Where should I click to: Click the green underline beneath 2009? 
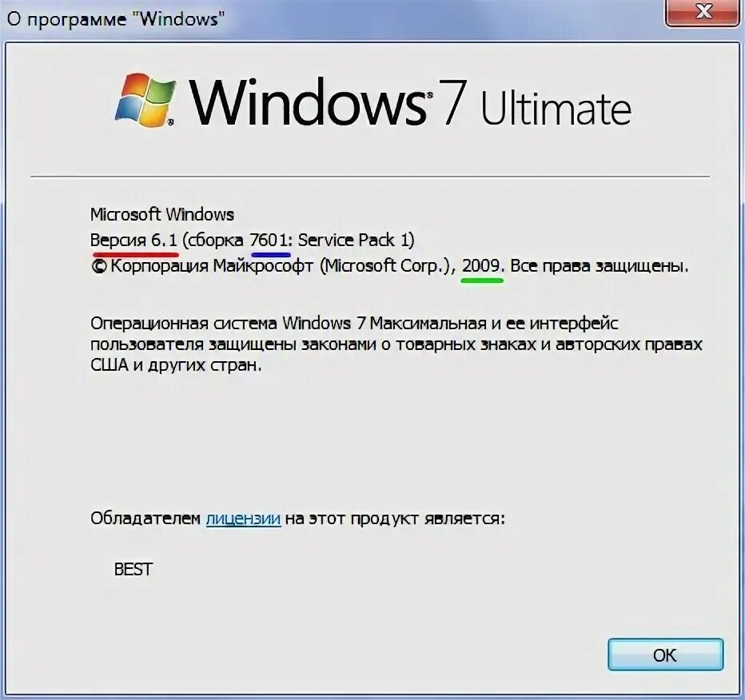[482, 280]
